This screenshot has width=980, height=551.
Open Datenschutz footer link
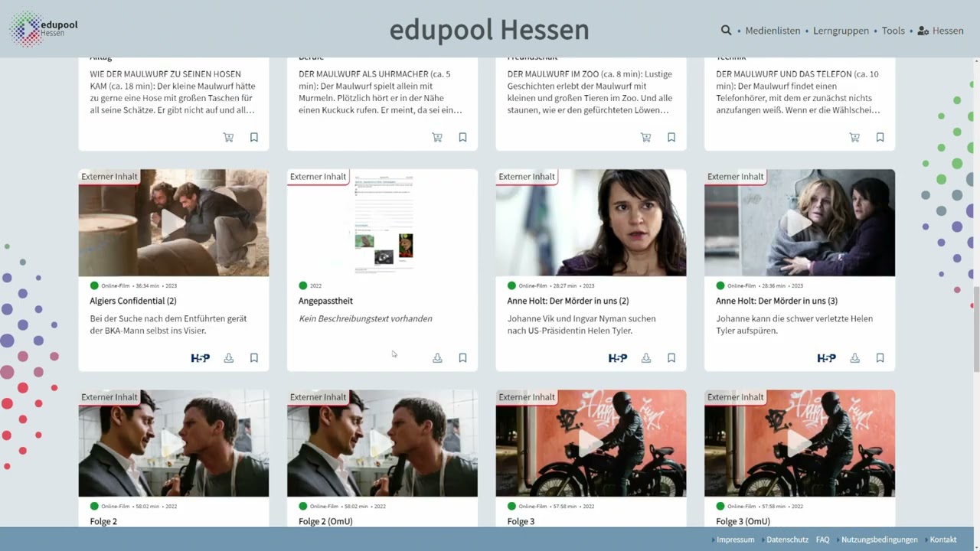coord(788,540)
